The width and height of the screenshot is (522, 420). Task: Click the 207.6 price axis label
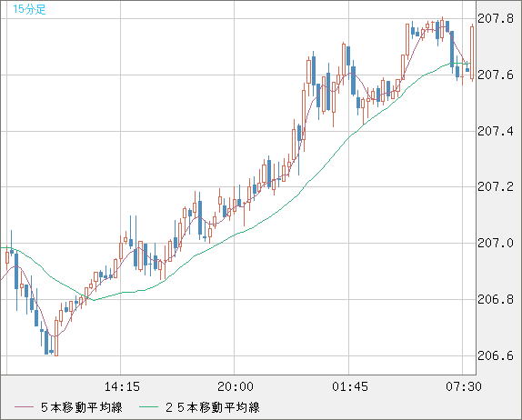click(x=496, y=75)
